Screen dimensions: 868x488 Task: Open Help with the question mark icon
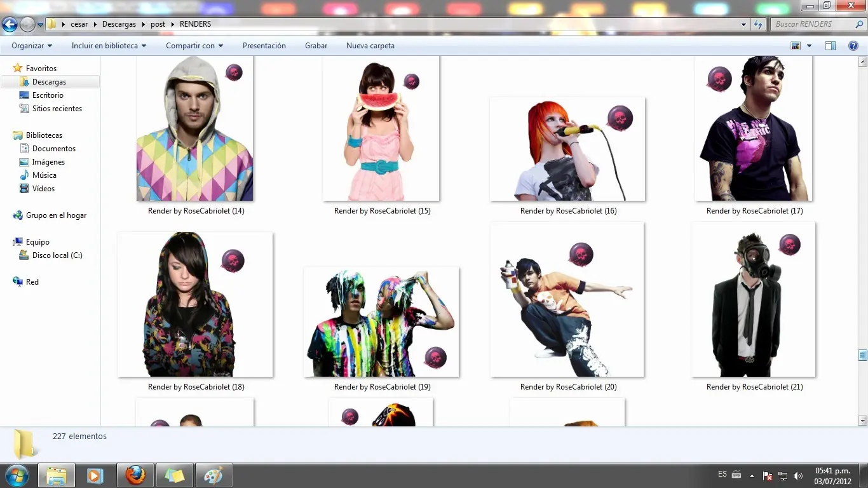coord(853,46)
